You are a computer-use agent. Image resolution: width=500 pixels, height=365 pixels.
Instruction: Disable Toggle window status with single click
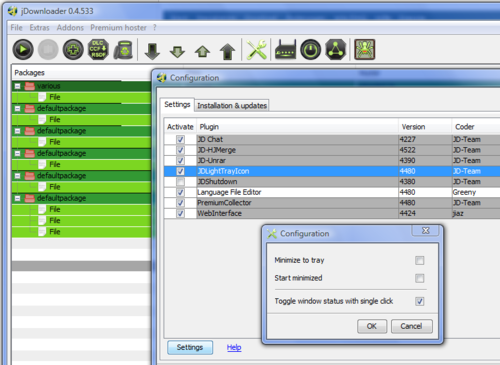click(x=420, y=301)
